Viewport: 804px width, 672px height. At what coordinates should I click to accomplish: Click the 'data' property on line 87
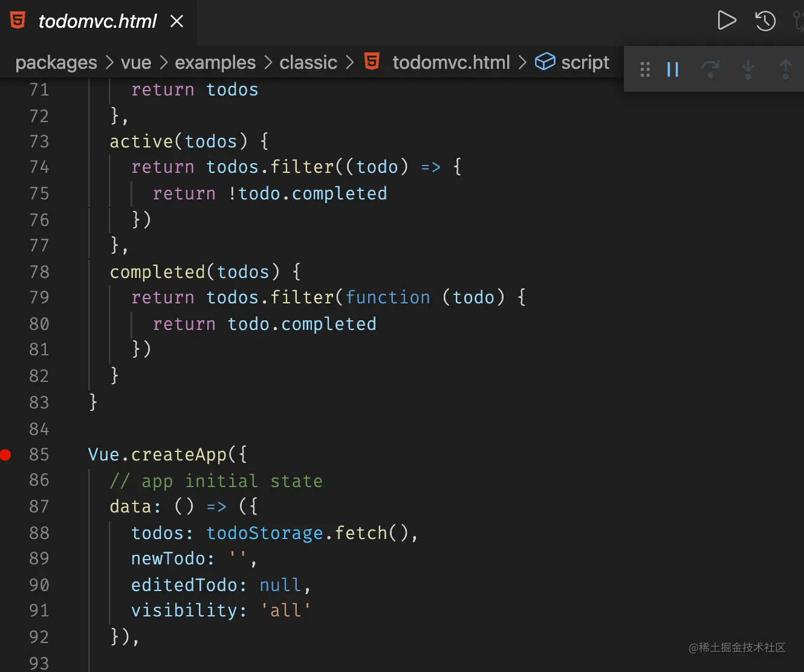point(131,506)
